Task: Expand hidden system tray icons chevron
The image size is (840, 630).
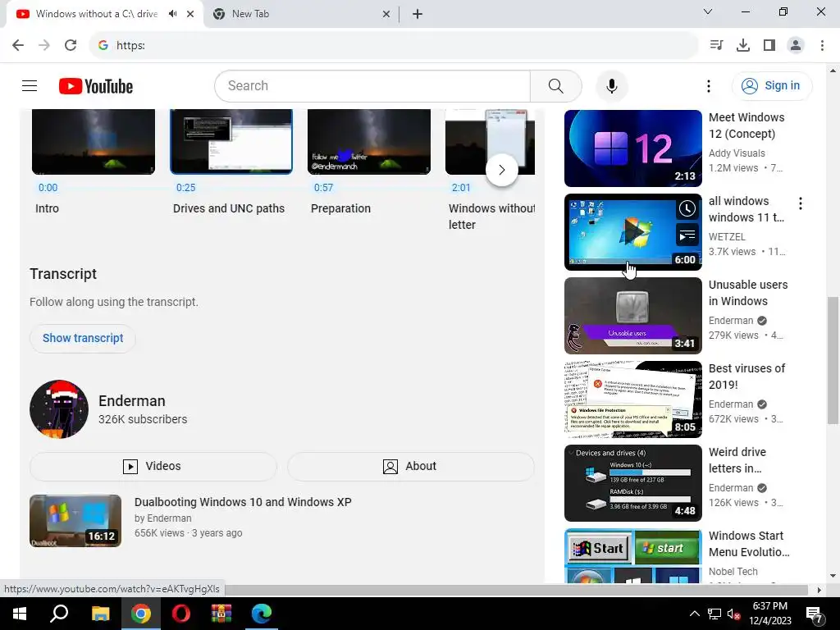Action: [694, 614]
